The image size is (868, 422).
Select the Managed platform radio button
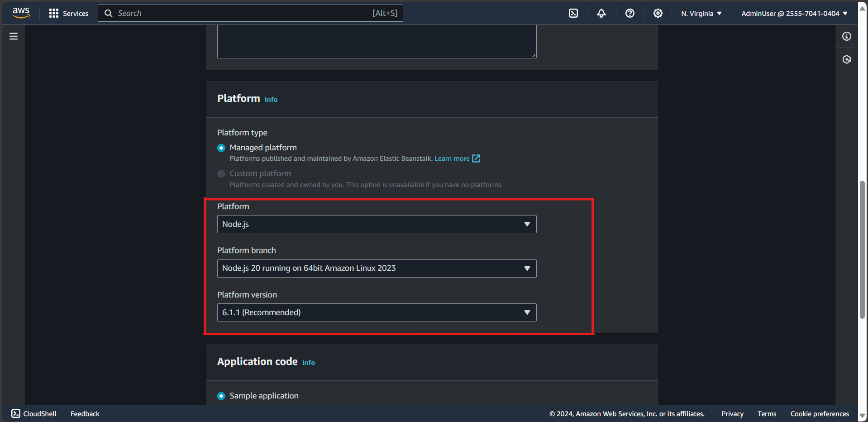point(221,148)
